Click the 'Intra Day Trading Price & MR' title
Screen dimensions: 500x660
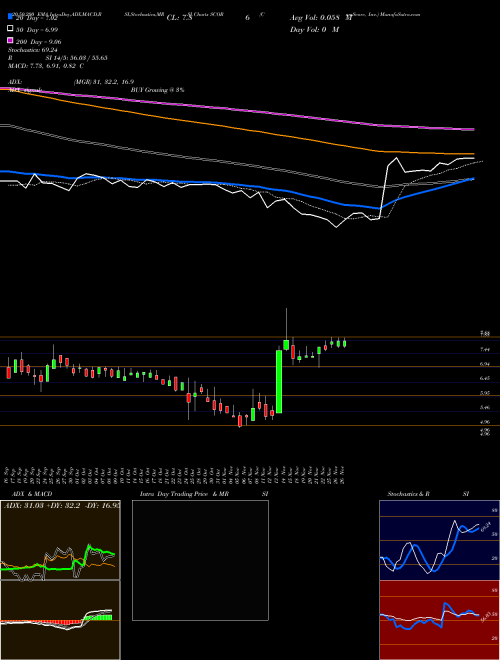pyautogui.click(x=184, y=494)
